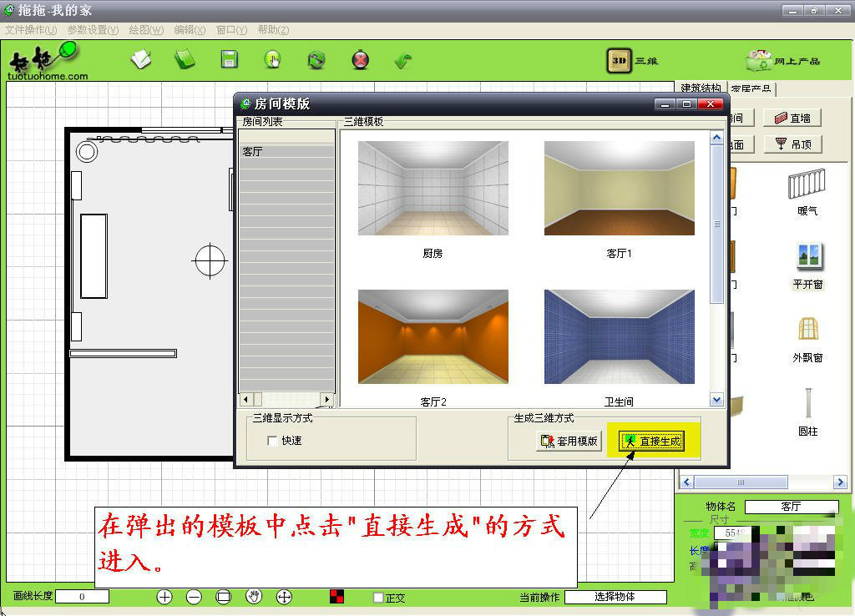Click the 吊顶 ceiling button

tap(792, 144)
